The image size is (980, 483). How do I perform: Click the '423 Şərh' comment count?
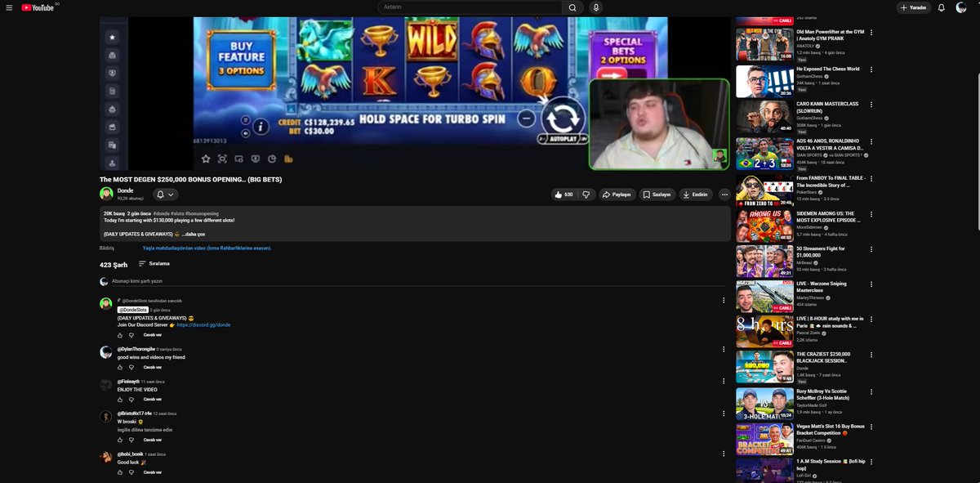pyautogui.click(x=114, y=265)
